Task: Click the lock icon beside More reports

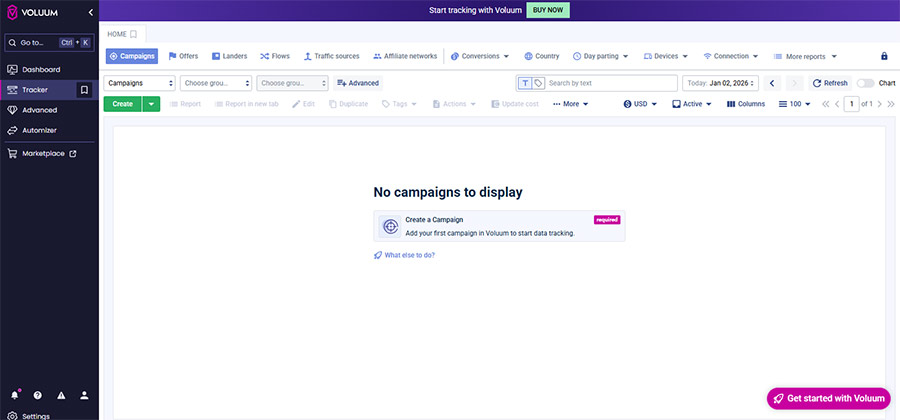Action: (x=883, y=56)
